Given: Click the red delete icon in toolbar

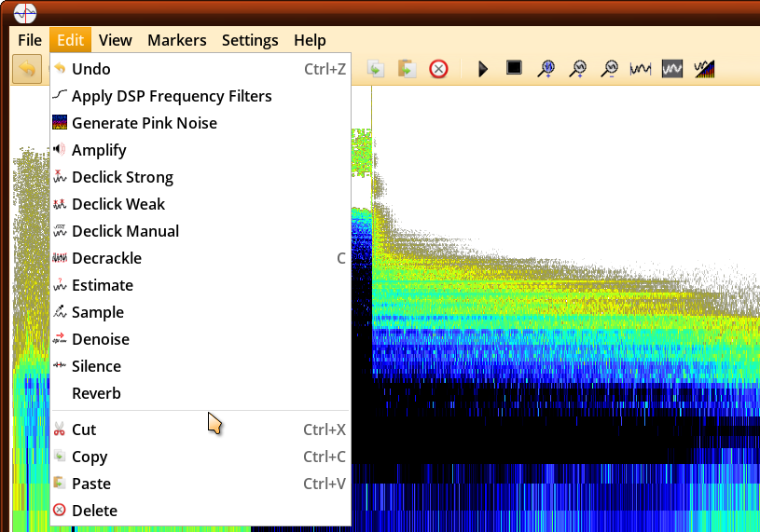Looking at the screenshot, I should click(x=438, y=69).
